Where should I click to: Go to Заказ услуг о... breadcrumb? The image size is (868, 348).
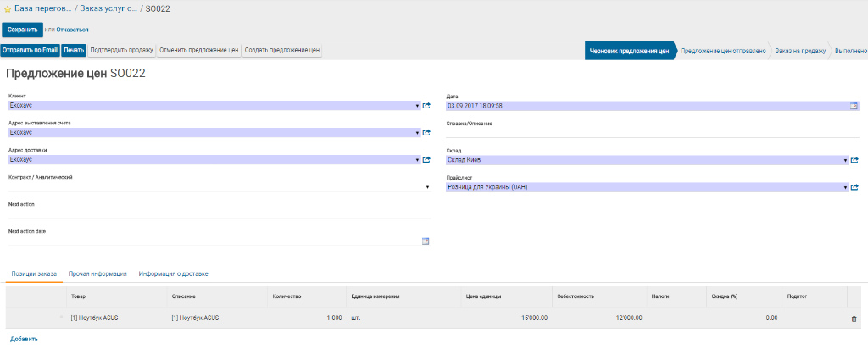108,9
